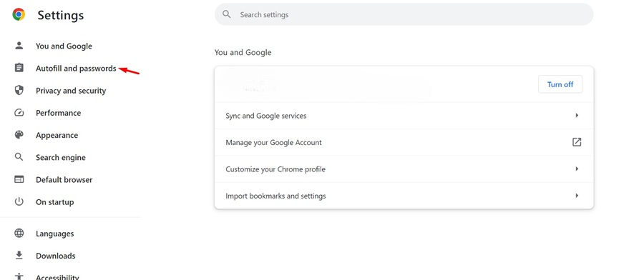Click the search icon in the settings search bar
This screenshot has height=280, width=644.
pyautogui.click(x=227, y=14)
